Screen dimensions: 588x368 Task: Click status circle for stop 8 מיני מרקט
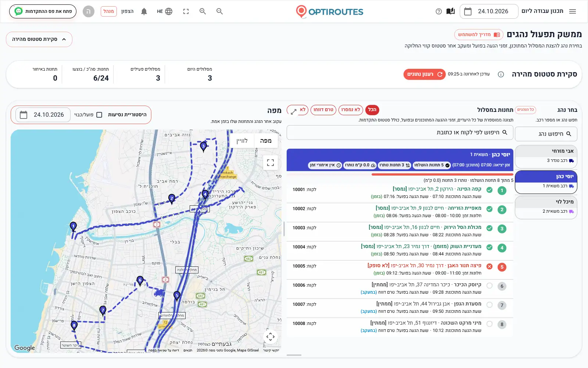pyautogui.click(x=490, y=324)
